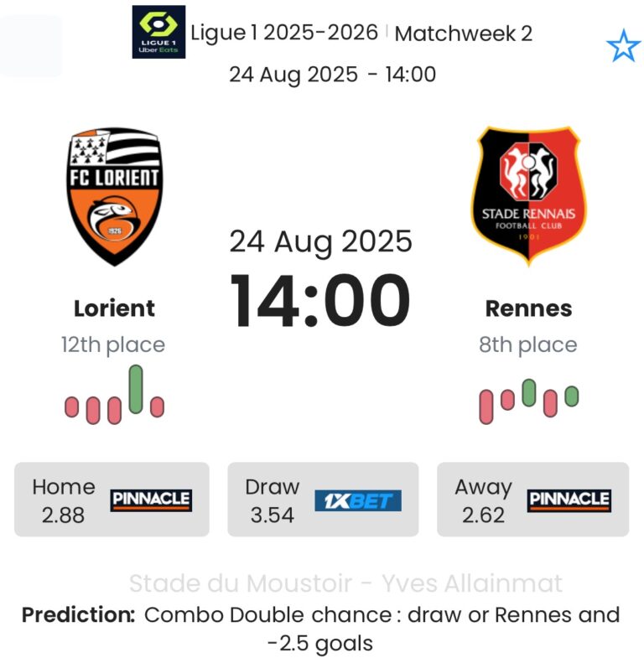Click the FC Lorient club crest
Viewport: 644px width, 663px height.
pyautogui.click(x=114, y=197)
